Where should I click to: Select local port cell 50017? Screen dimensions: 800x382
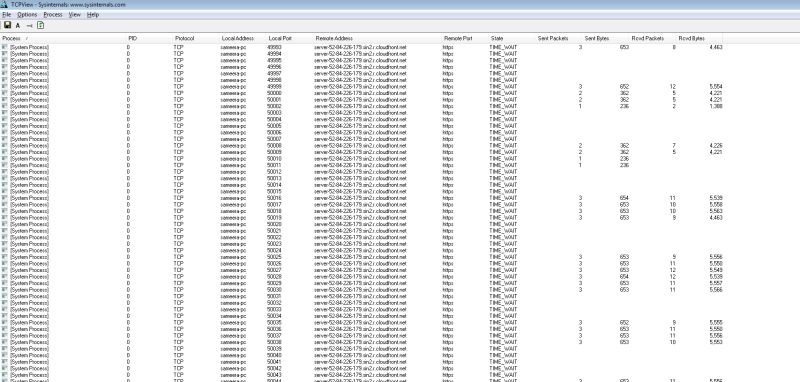274,205
